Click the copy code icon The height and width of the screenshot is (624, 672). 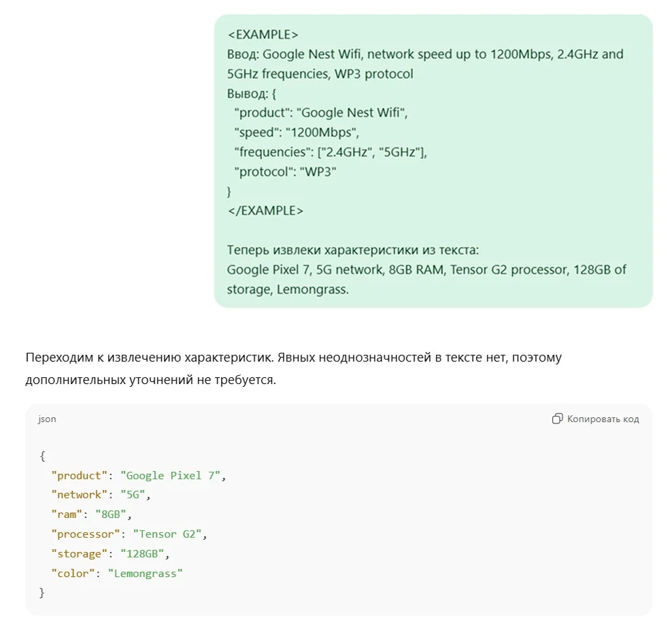557,419
